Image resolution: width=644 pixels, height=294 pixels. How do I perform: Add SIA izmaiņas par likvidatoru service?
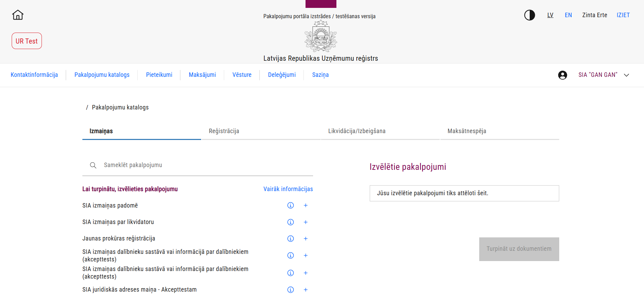tap(306, 222)
